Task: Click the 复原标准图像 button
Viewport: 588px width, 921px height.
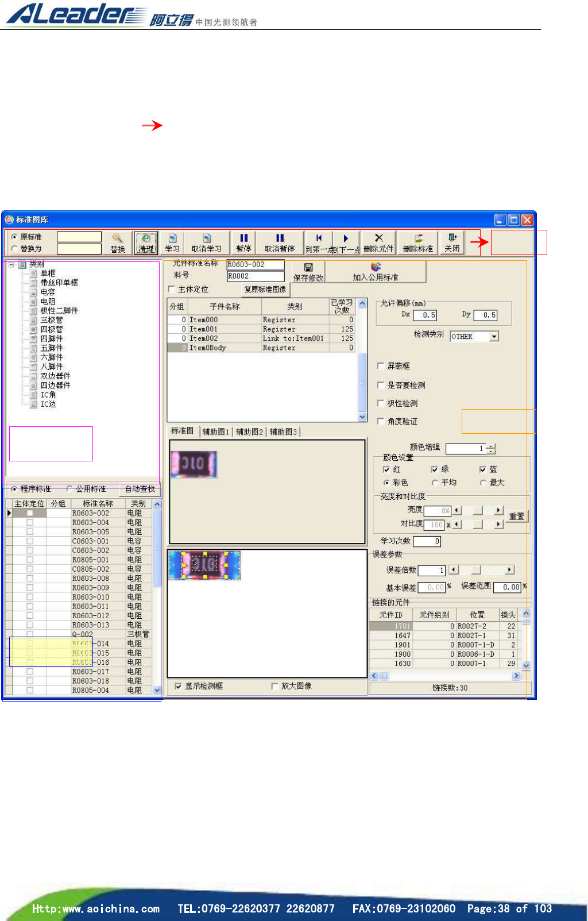Action: coord(265,289)
